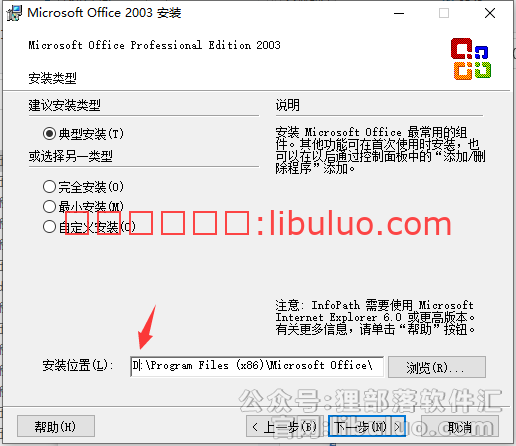The image size is (516, 446).
Task: Minimize the Office 2003 setup window
Action: click(399, 13)
